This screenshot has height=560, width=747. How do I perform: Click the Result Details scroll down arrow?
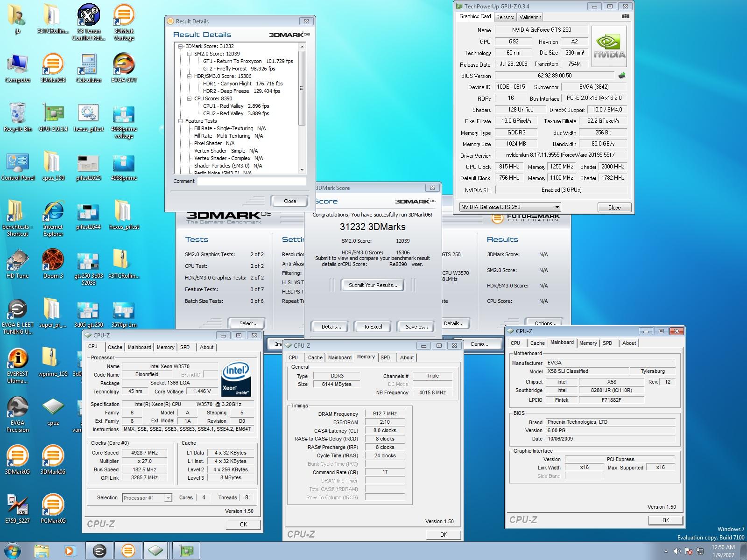(302, 170)
